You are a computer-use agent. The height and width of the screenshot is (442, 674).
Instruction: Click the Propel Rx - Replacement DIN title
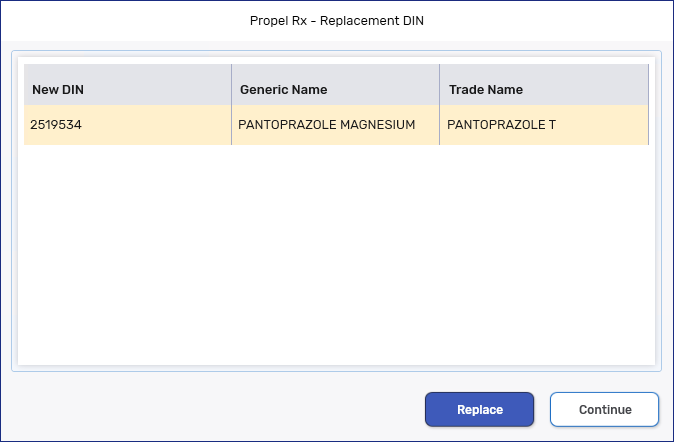point(337,20)
